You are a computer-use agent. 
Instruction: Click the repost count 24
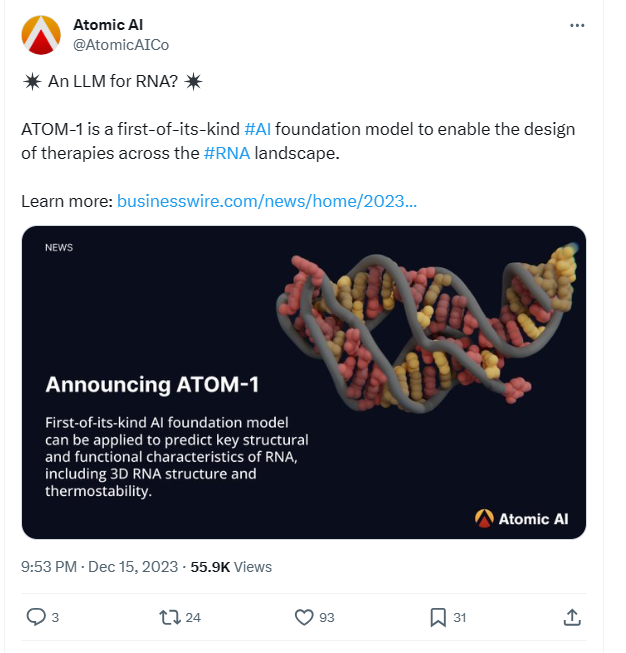pyautogui.click(x=193, y=618)
